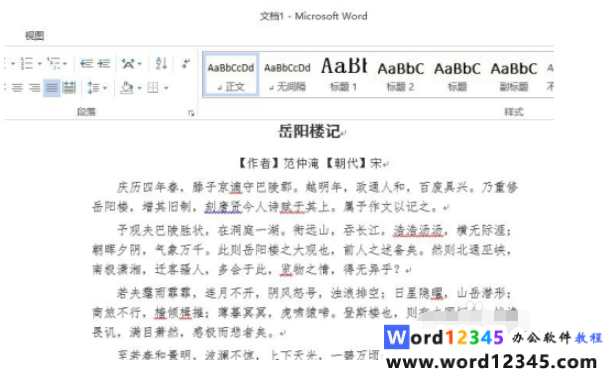
Task: Open the shading color dropdown arrow
Action: coord(139,88)
